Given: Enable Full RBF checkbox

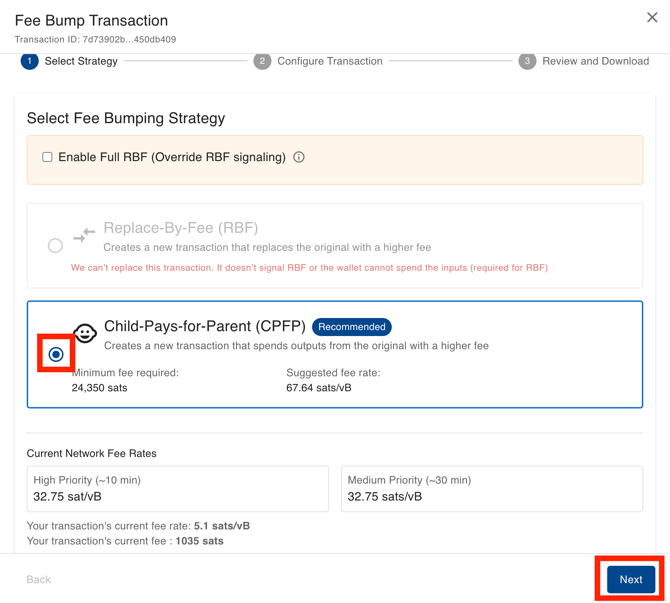Looking at the screenshot, I should coord(47,157).
